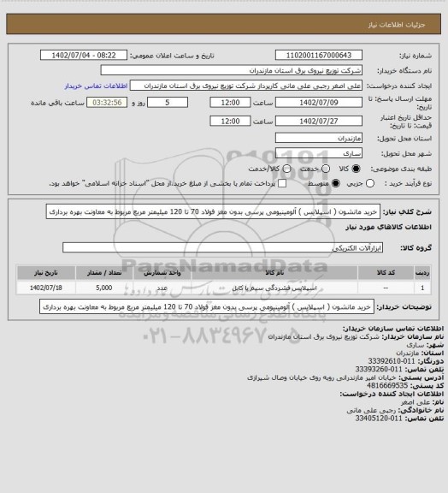Click the تاریخ نیاز column header
The image size is (448, 493).
[46, 272]
